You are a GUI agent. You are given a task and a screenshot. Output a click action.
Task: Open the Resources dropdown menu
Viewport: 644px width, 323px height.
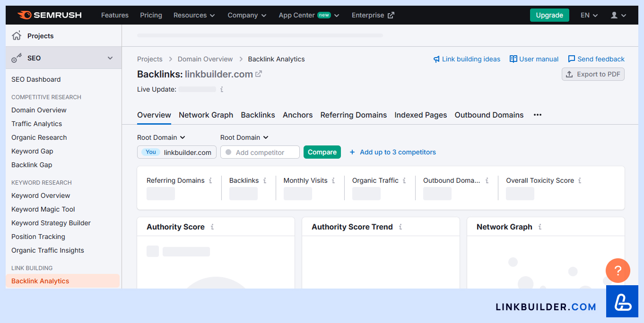[x=194, y=15]
